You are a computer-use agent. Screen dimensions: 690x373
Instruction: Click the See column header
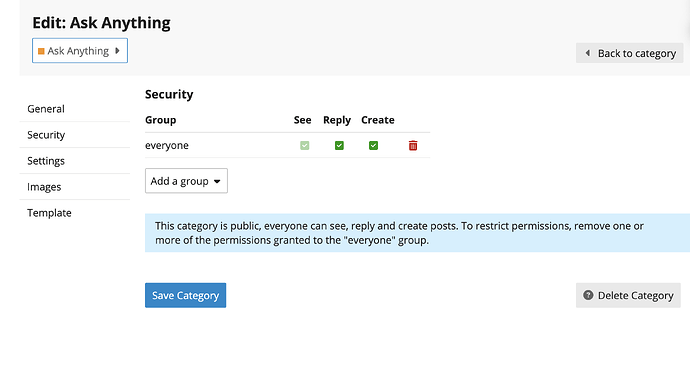[302, 120]
